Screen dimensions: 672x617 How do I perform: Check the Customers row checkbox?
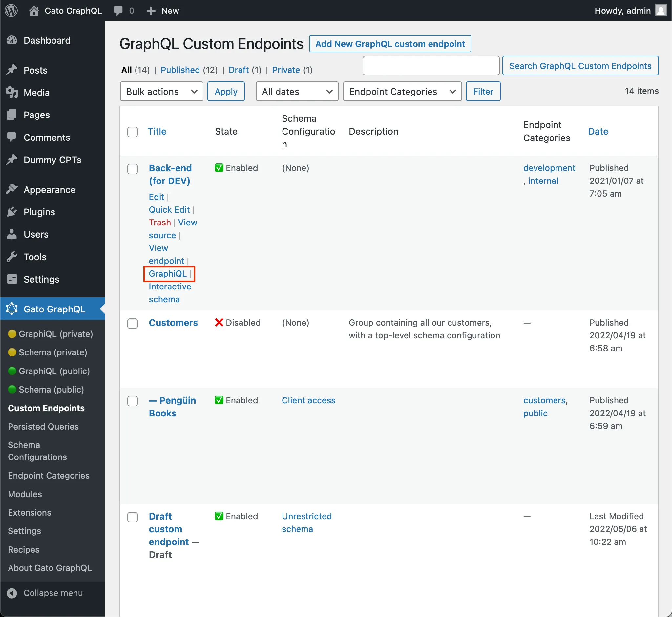[x=133, y=323]
